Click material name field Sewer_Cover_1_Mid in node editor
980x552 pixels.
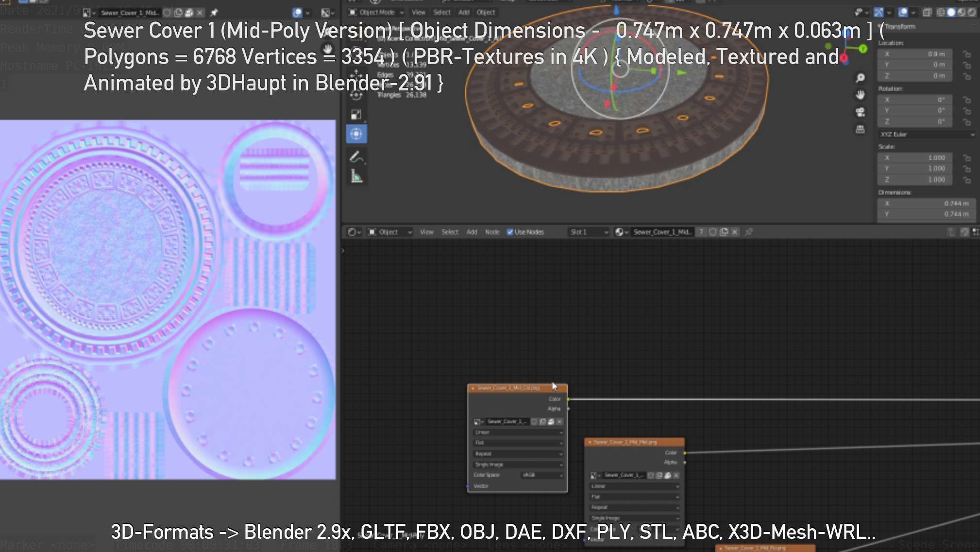(662, 232)
